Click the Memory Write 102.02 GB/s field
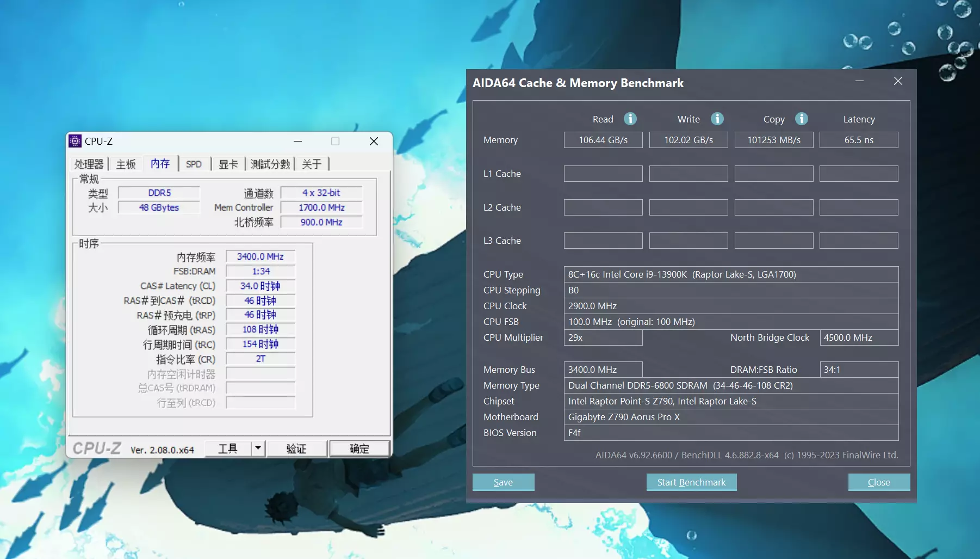The width and height of the screenshot is (980, 559). pos(689,140)
